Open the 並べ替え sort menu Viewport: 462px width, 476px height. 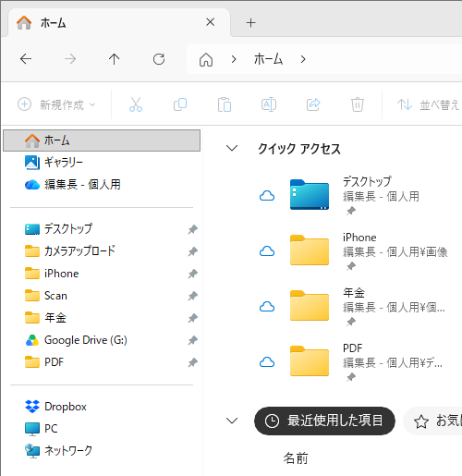point(429,104)
